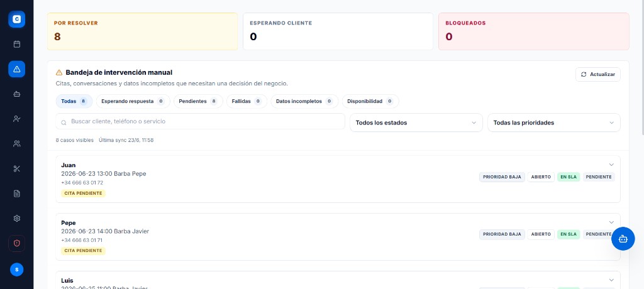Viewport: 644px width, 289px height.
Task: Click Juan's En SLA badge
Action: pyautogui.click(x=569, y=177)
